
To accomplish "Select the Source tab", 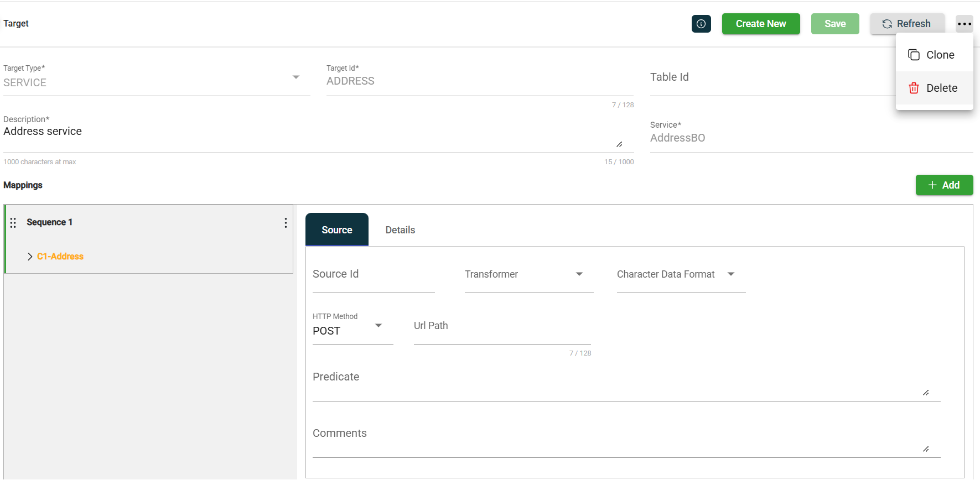I will coord(336,230).
